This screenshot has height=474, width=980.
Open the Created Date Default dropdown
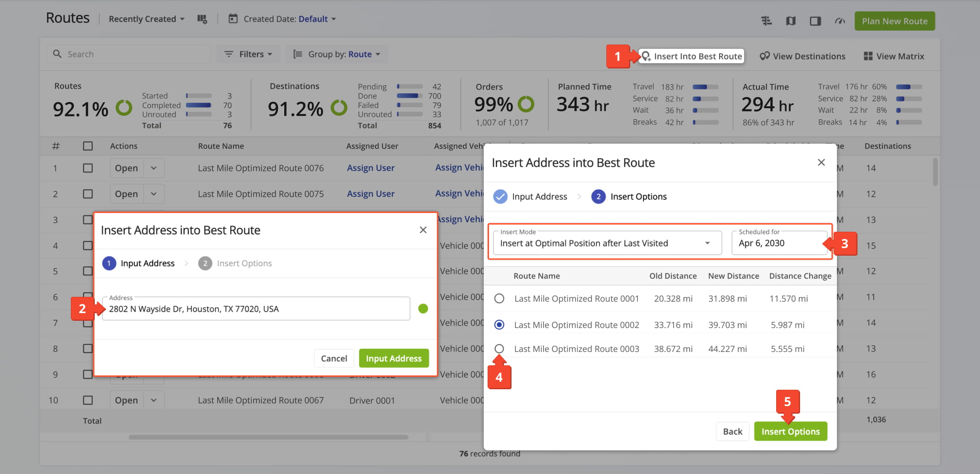(317, 19)
